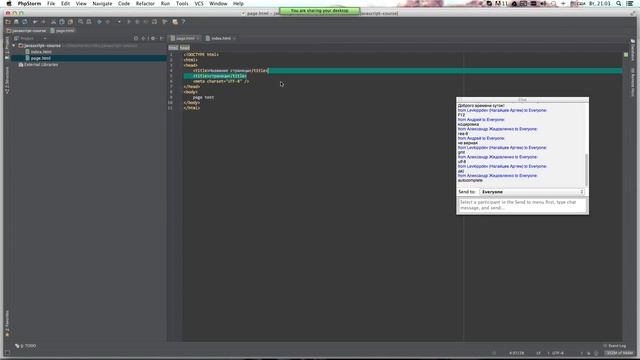Open the File menu
Image resolution: width=640 pixels, height=360 pixels.
click(x=51, y=3)
